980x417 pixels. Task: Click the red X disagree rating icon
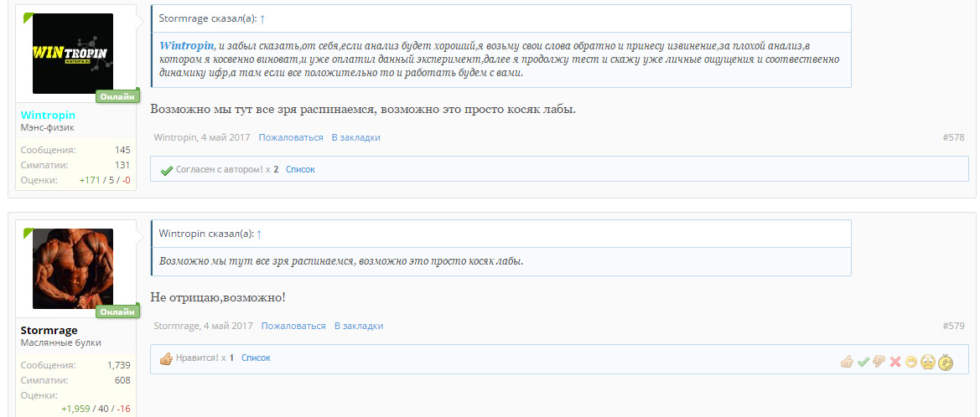pyautogui.click(x=895, y=362)
